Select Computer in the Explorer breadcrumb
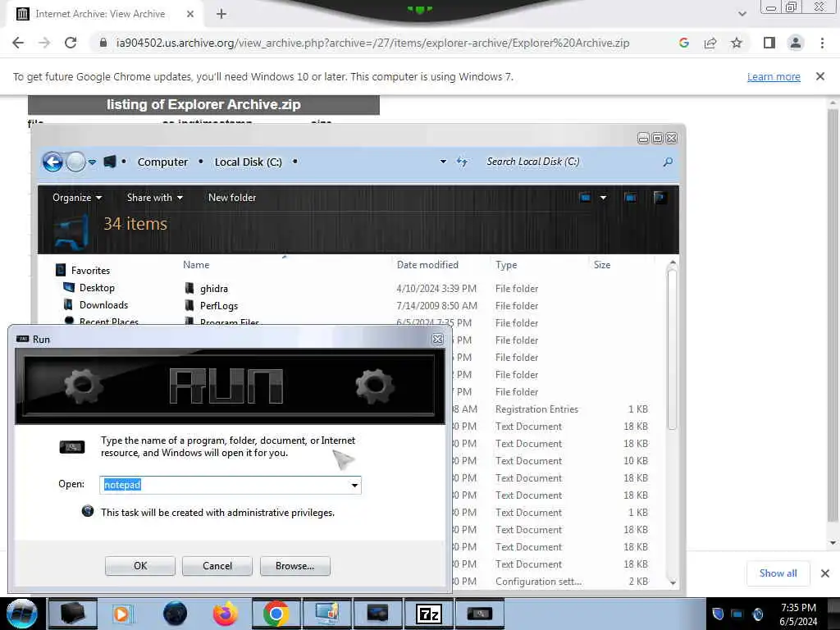 coord(162,162)
